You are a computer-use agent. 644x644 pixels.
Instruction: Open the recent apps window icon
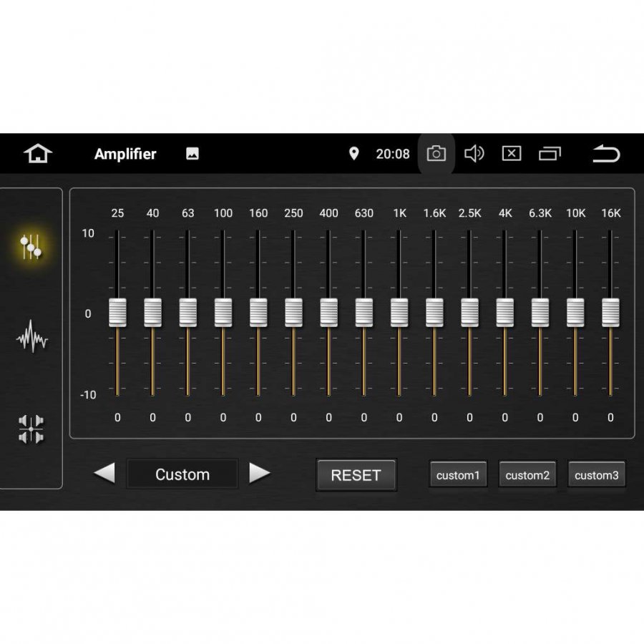(x=550, y=154)
